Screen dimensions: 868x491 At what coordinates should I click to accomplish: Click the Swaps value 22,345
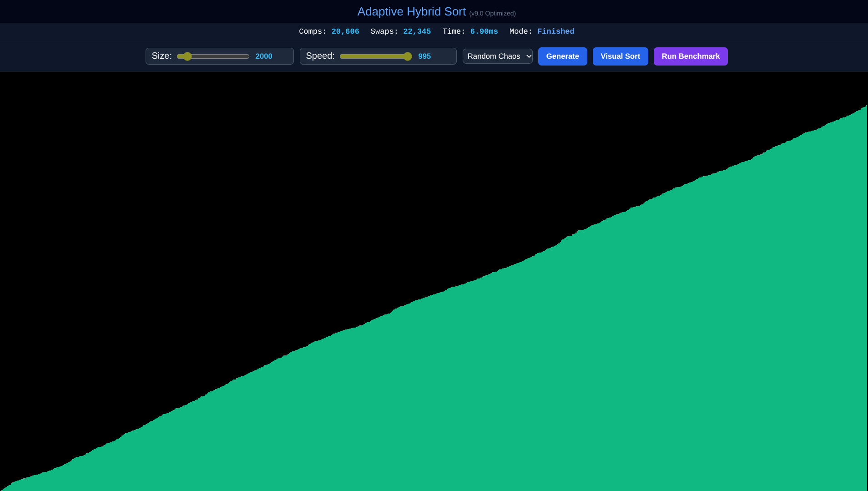click(417, 31)
